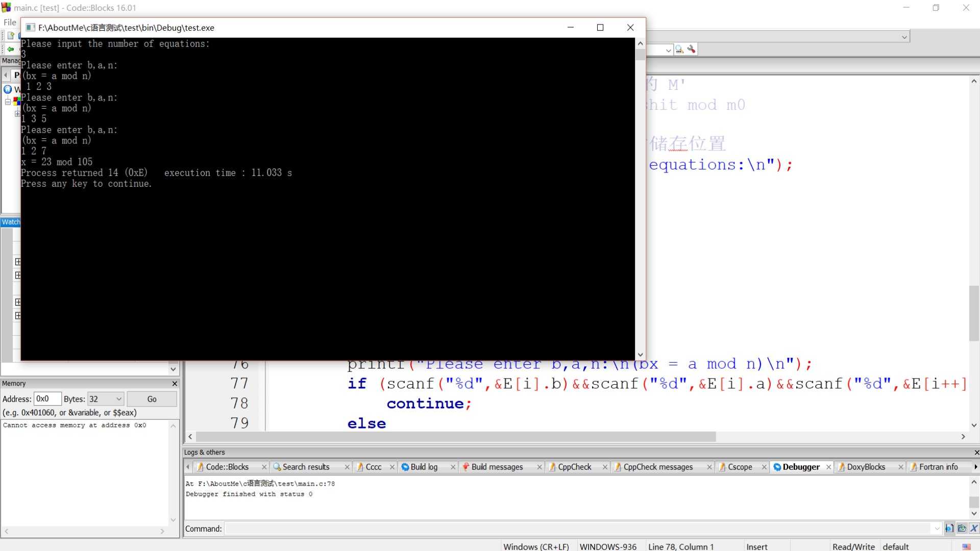
Task: Click the Windows (CR+LF) line ending entry
Action: pyautogui.click(x=536, y=546)
